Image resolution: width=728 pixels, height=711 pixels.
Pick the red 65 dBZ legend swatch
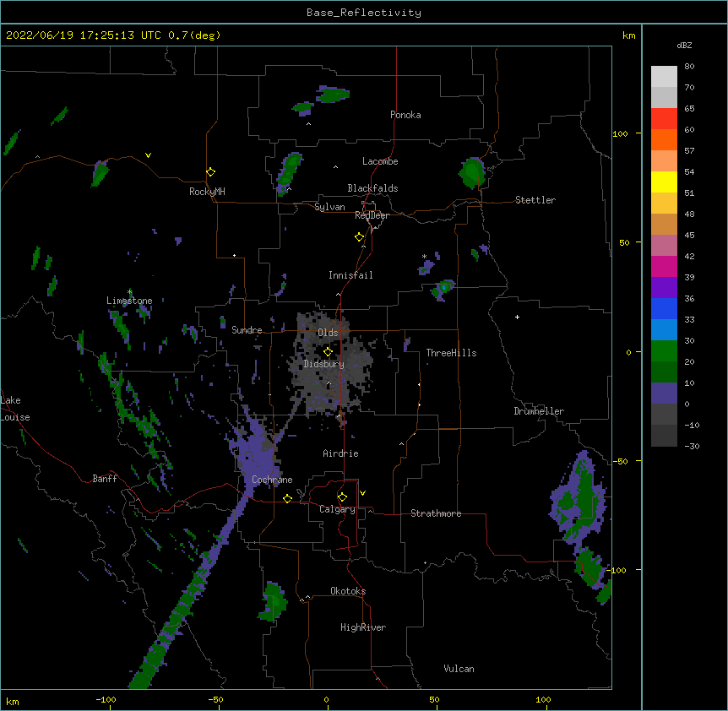click(x=664, y=119)
